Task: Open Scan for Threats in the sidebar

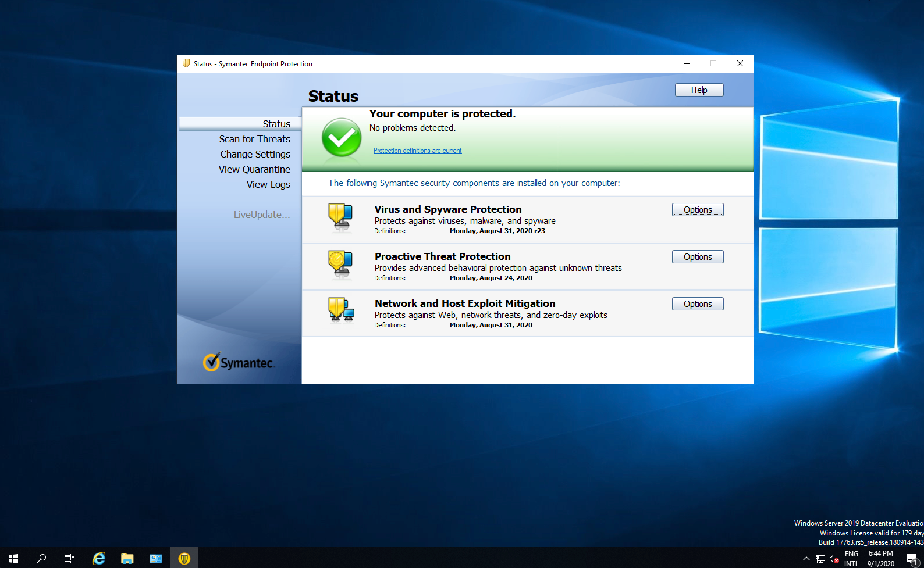Action: 254,139
